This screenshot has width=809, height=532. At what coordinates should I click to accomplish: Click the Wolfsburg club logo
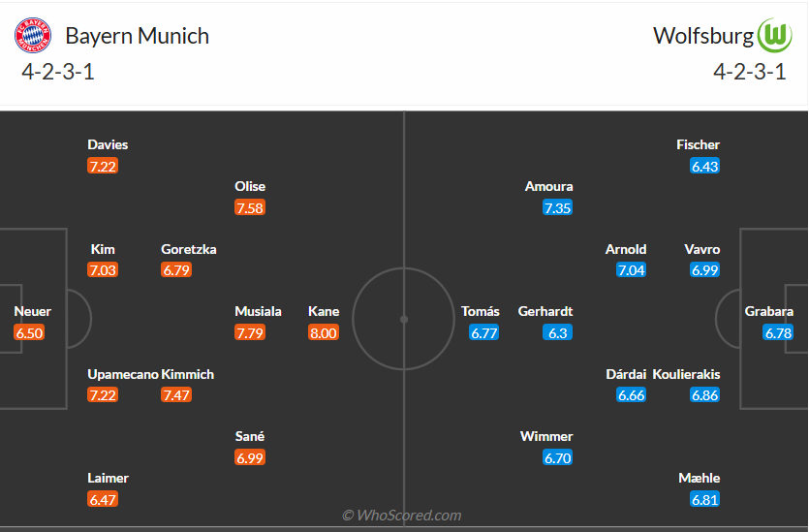775,37
